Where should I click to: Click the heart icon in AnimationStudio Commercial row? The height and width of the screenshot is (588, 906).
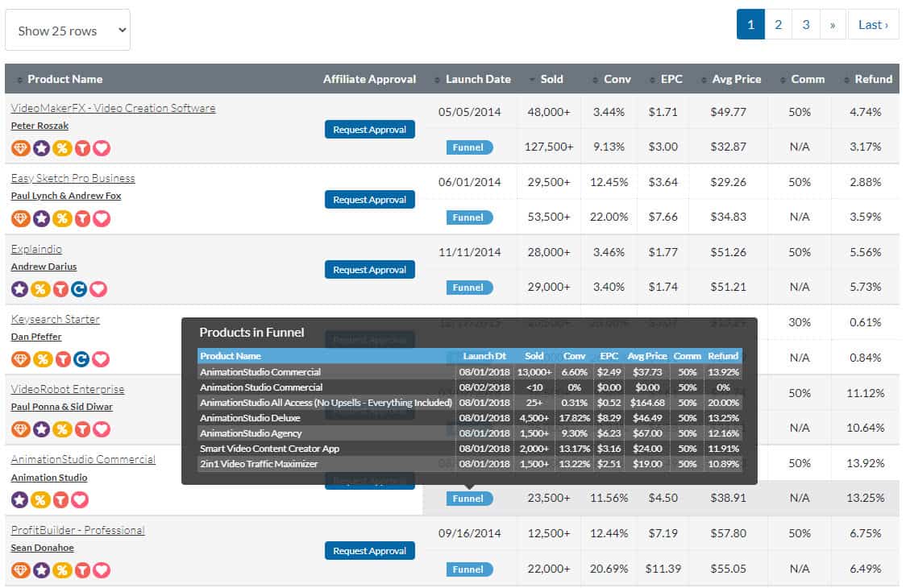pyautogui.click(x=80, y=499)
